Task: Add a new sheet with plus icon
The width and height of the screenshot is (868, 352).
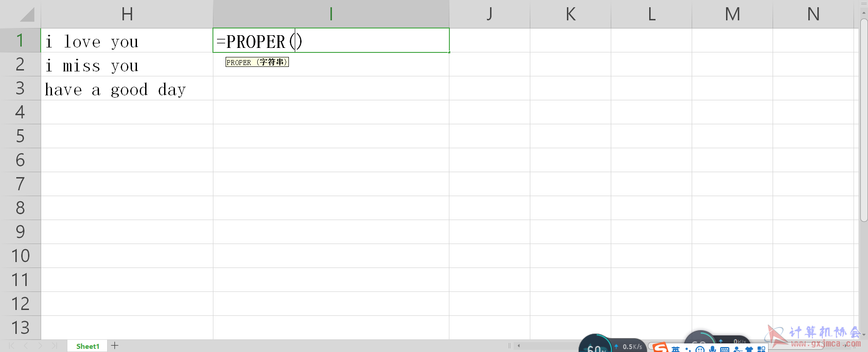Action: pos(115,346)
